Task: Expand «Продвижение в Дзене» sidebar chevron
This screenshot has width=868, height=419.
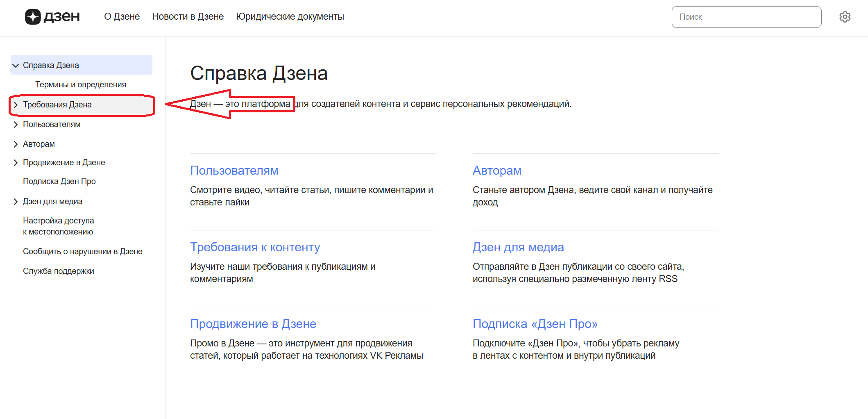Action: click(16, 163)
